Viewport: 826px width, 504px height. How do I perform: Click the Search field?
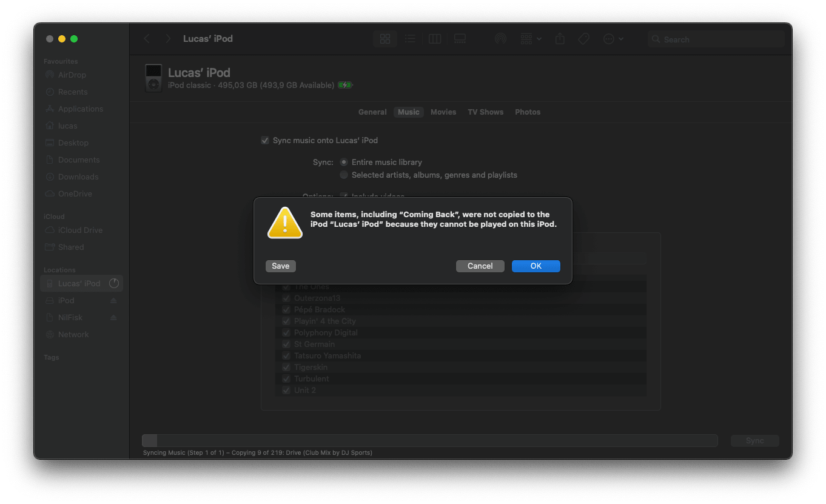click(716, 39)
